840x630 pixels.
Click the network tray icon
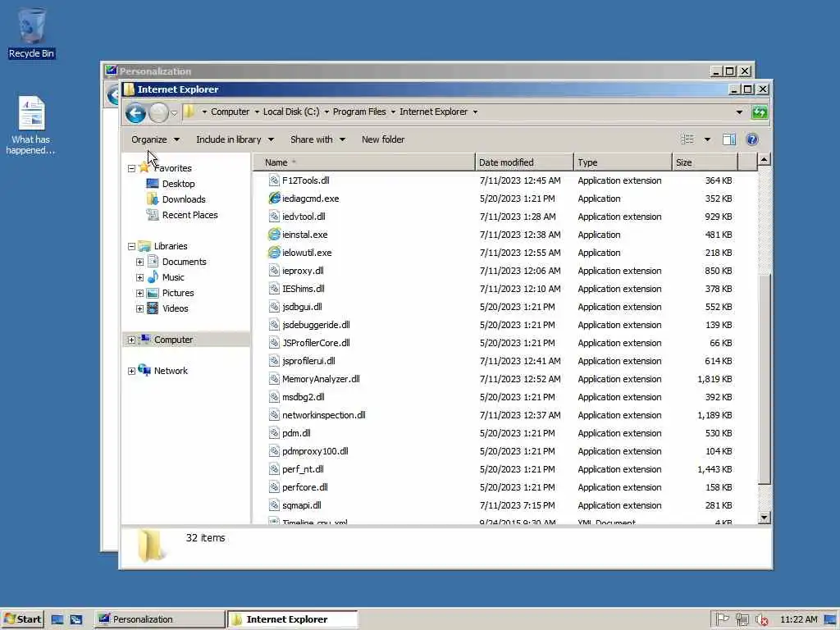coord(742,619)
